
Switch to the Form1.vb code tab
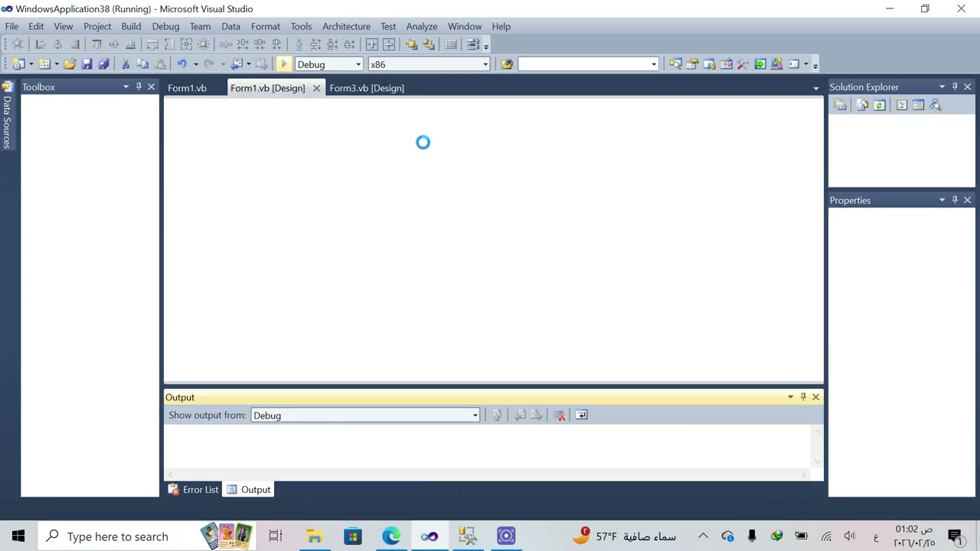(187, 88)
